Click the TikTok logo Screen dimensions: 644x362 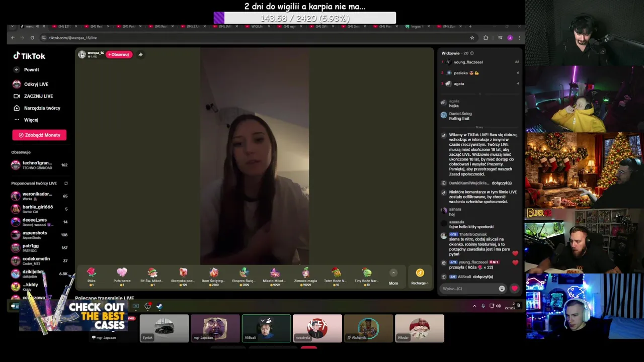(x=29, y=56)
